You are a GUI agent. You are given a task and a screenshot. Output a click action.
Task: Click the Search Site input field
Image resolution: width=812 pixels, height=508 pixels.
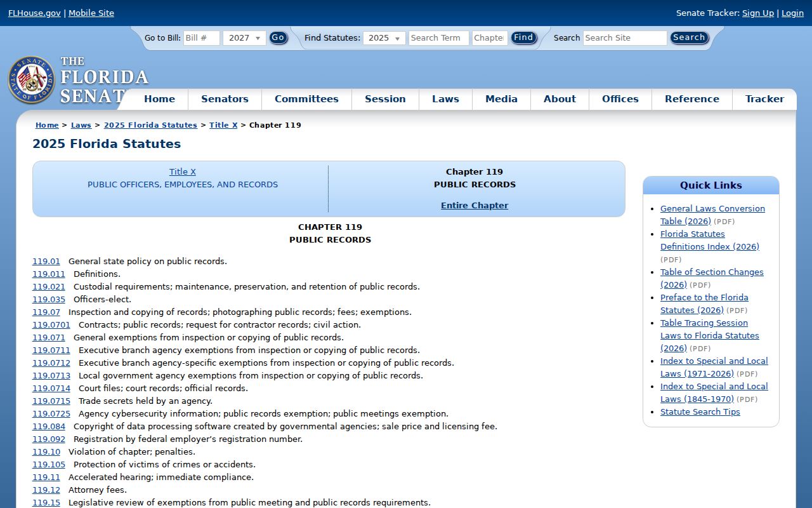(x=625, y=38)
